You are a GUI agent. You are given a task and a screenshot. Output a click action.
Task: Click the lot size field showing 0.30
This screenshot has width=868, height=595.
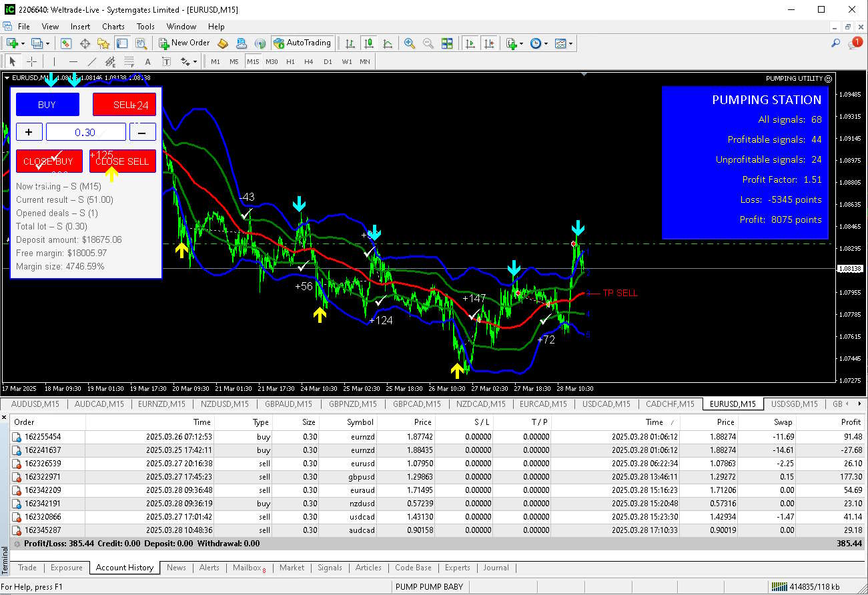point(85,132)
